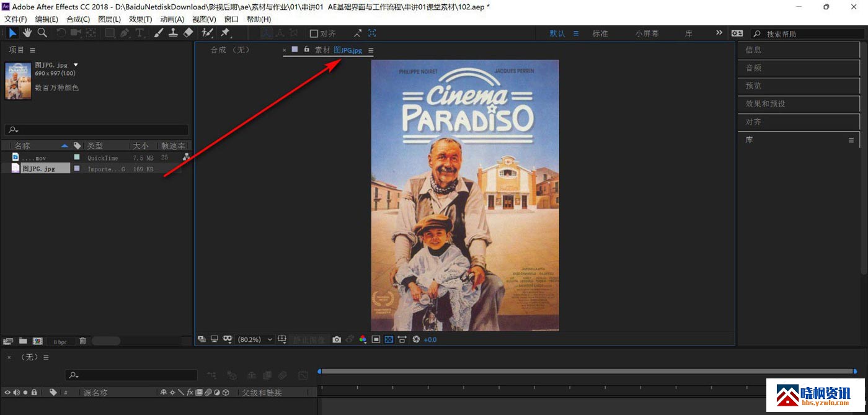This screenshot has width=868, height=415.
Task: Click the snapshot camera icon in viewer
Action: [337, 339]
